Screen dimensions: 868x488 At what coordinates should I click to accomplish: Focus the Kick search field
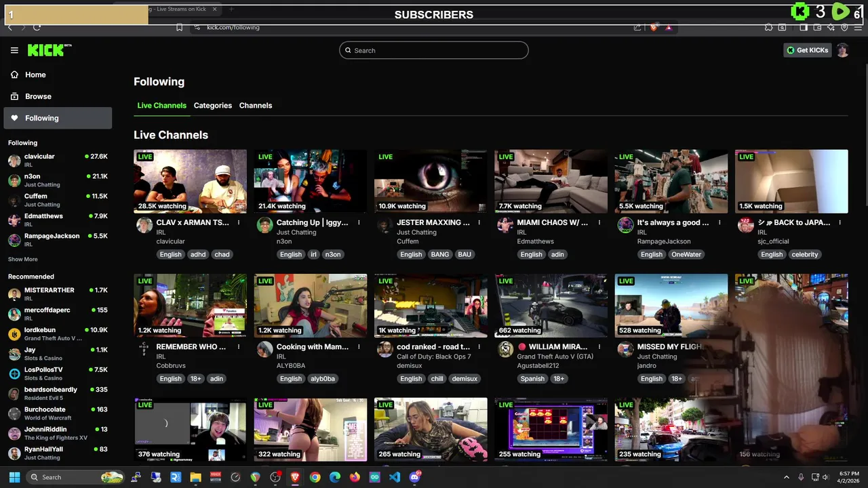click(434, 50)
